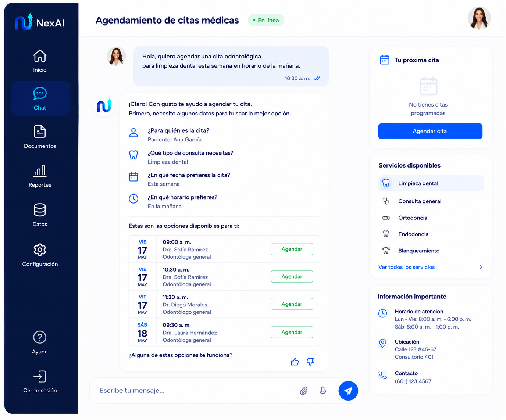Click the clock icon beside '¿En qué horario prefieres?'
The height and width of the screenshot is (420, 506).
click(133, 199)
